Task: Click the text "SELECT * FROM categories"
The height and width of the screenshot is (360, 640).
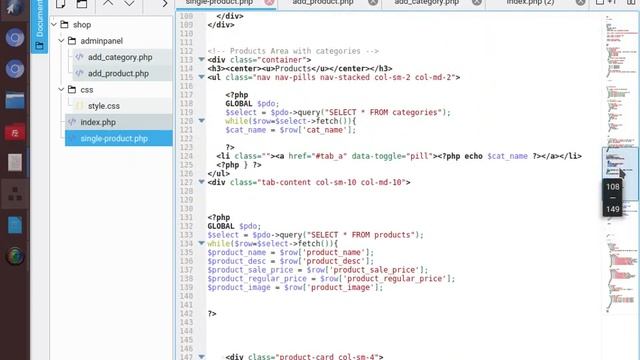Action: (384, 112)
